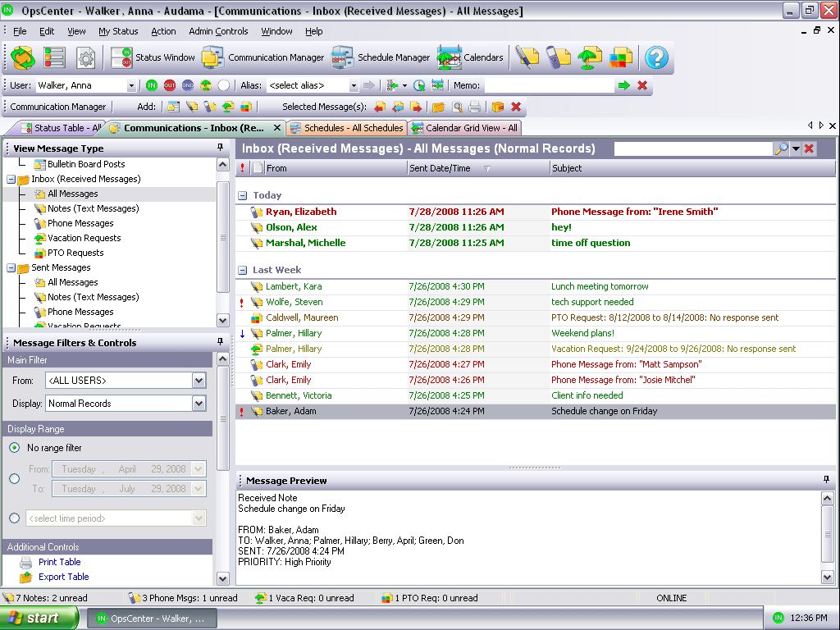Click the printer icon for selected messages

[475, 107]
